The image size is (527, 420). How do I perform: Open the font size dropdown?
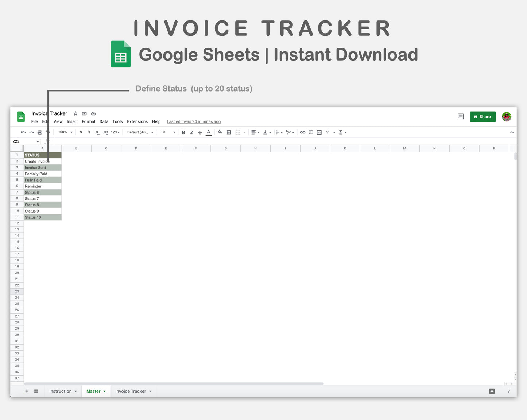(167, 132)
